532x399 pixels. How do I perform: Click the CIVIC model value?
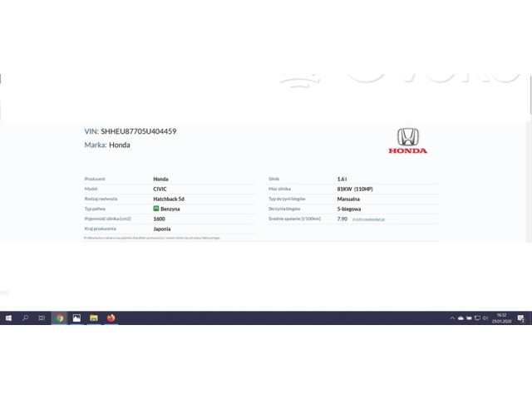tap(160, 189)
